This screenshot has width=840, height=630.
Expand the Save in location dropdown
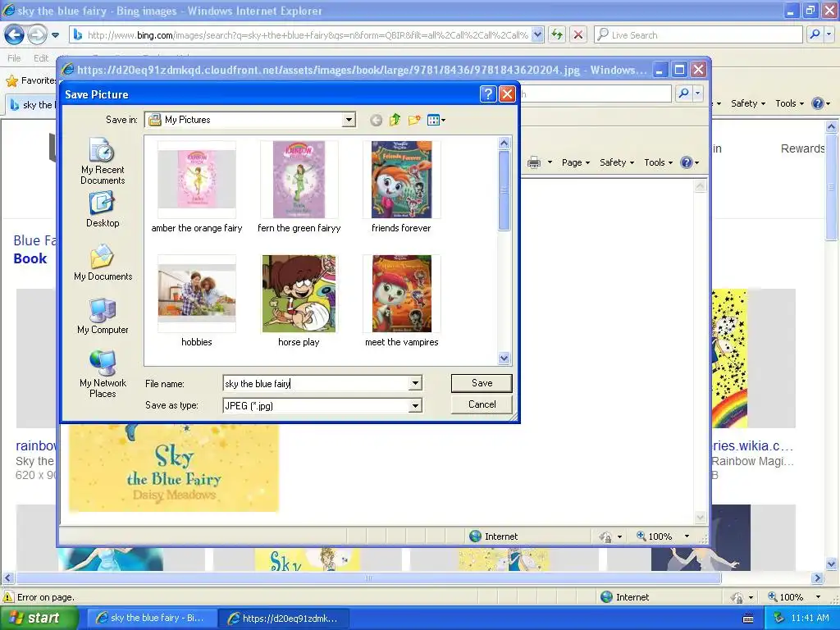click(349, 120)
